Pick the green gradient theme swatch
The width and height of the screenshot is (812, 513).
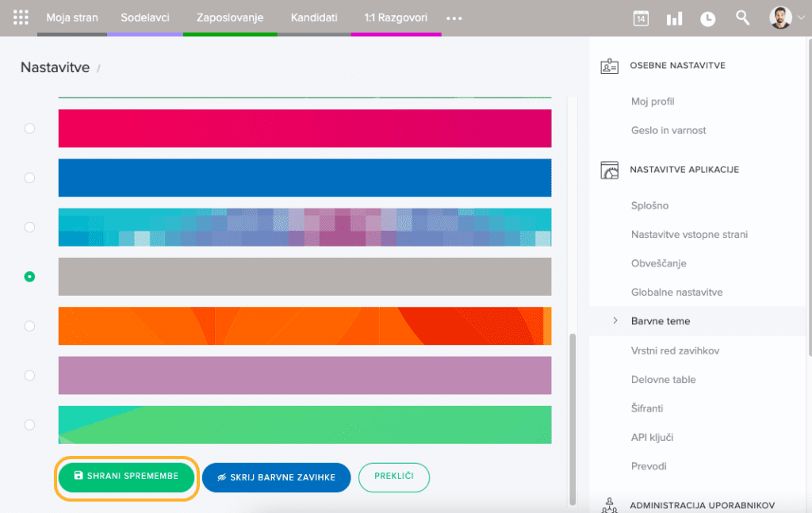[304, 425]
